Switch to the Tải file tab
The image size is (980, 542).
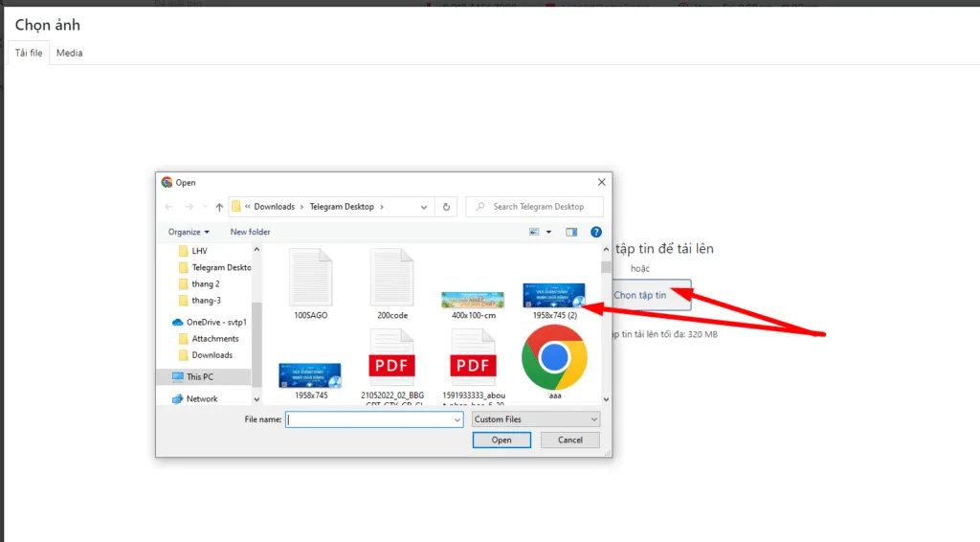29,53
